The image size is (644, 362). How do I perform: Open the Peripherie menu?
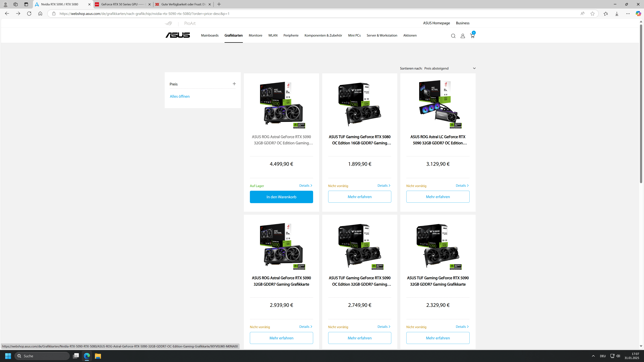[291, 35]
